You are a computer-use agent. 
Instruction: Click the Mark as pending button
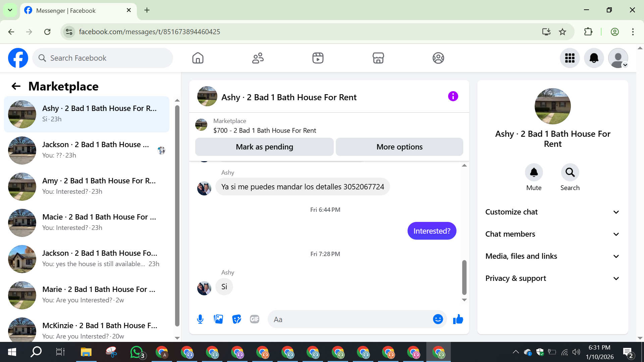point(264,147)
